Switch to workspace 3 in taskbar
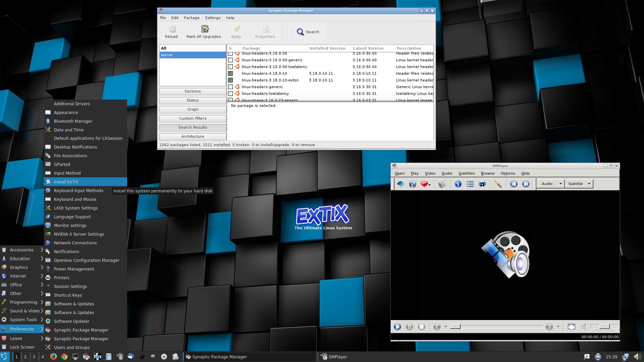The height and width of the screenshot is (362, 644). [x=34, y=357]
